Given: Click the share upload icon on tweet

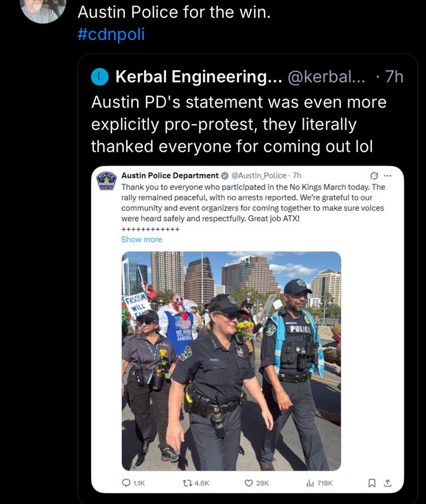Looking at the screenshot, I should (387, 483).
